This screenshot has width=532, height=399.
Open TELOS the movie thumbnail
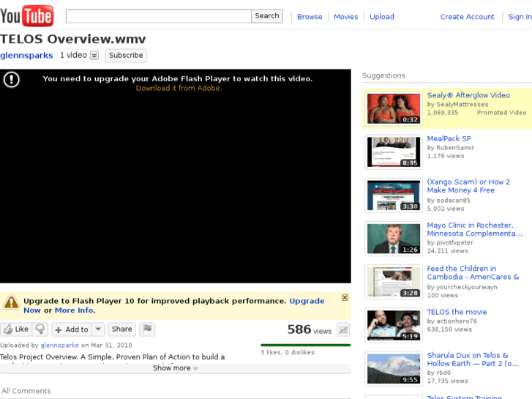[394, 325]
